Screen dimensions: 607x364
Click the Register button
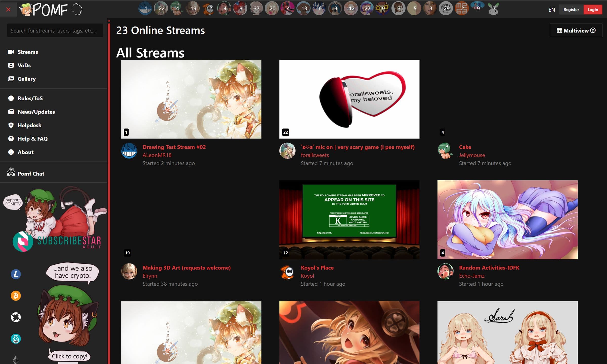[x=571, y=9]
